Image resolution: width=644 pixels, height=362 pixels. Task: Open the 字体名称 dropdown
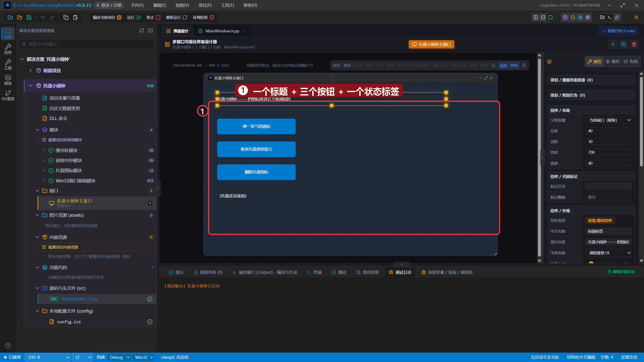609,253
